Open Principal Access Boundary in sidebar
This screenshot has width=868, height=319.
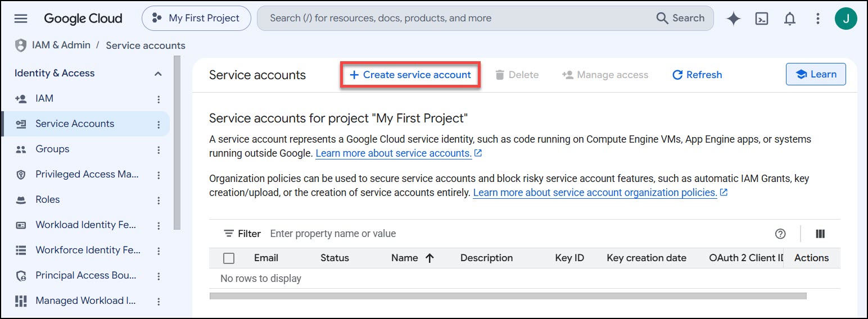coord(86,275)
